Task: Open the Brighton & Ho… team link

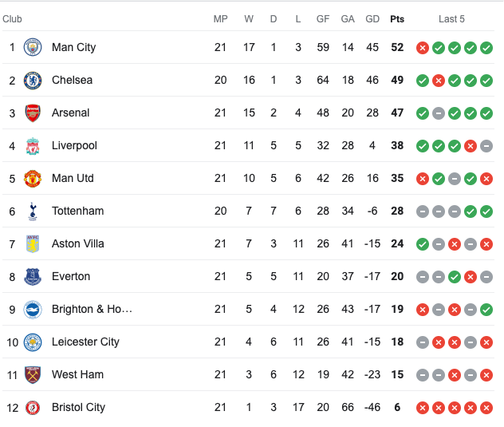Action: (x=92, y=309)
